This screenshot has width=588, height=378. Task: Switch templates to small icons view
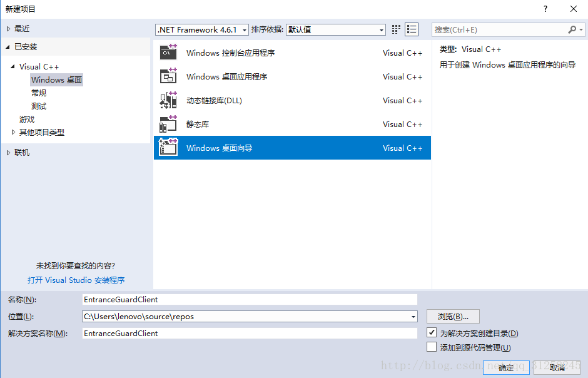[412, 29]
